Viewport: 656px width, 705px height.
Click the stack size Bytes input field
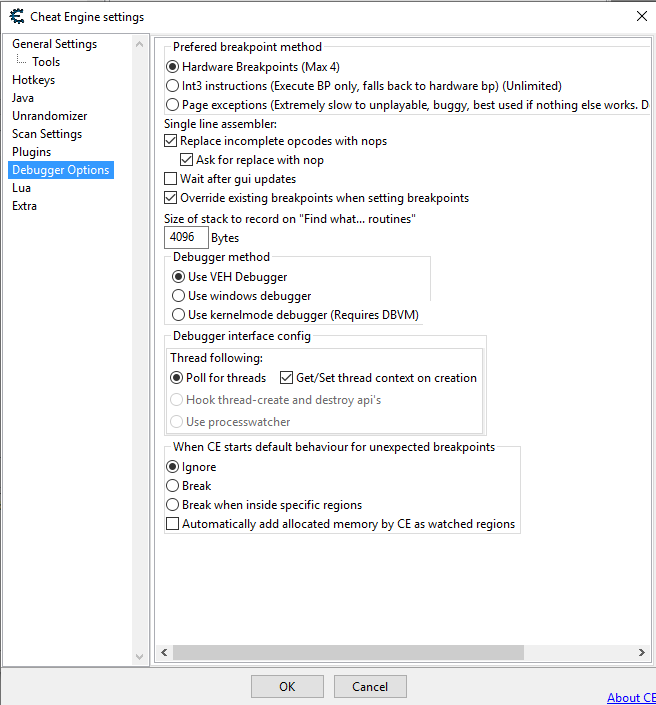click(186, 238)
